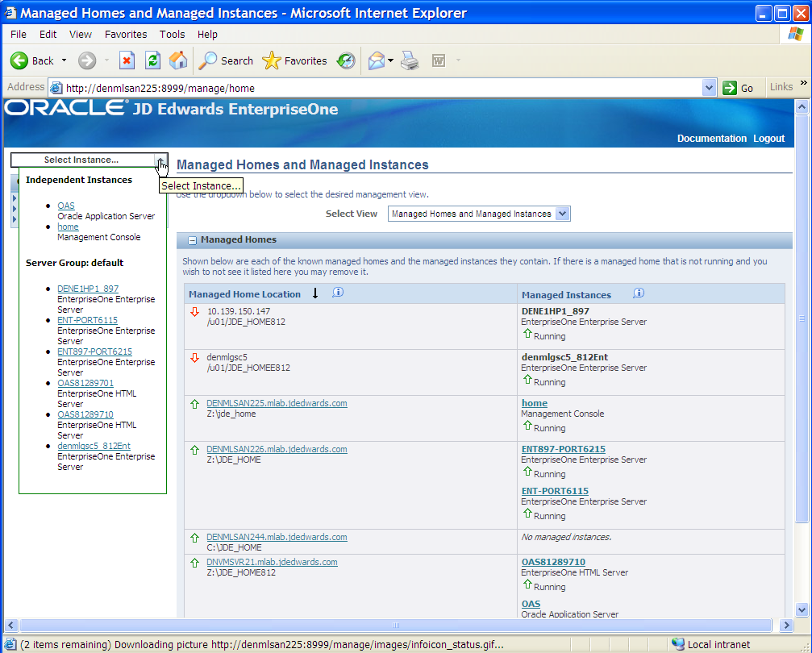
Task: Click green up arrow for DENMLSAN225 home
Action: tap(194, 404)
